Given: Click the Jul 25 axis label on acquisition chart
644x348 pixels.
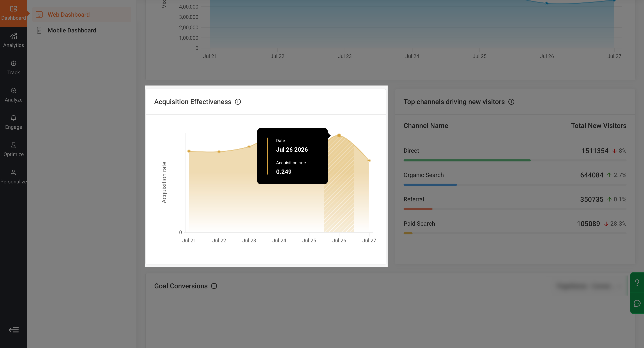Looking at the screenshot, I should (x=309, y=240).
